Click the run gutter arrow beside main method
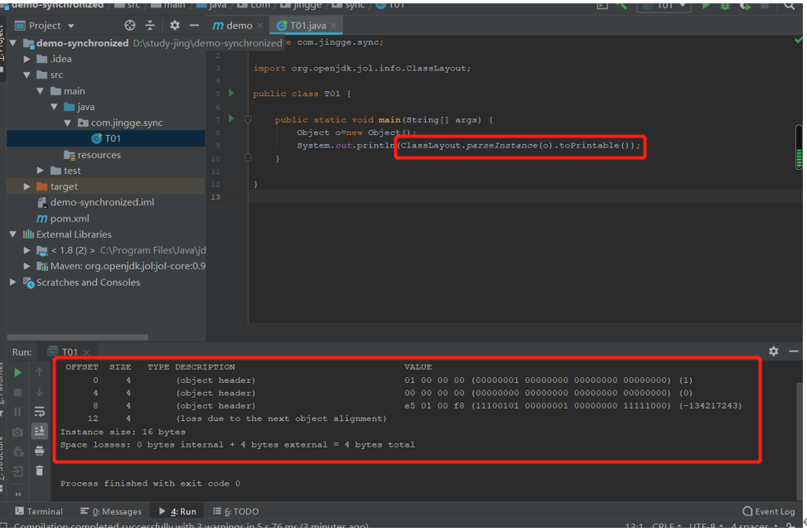Viewport: 807px width, 532px height. 232,118
